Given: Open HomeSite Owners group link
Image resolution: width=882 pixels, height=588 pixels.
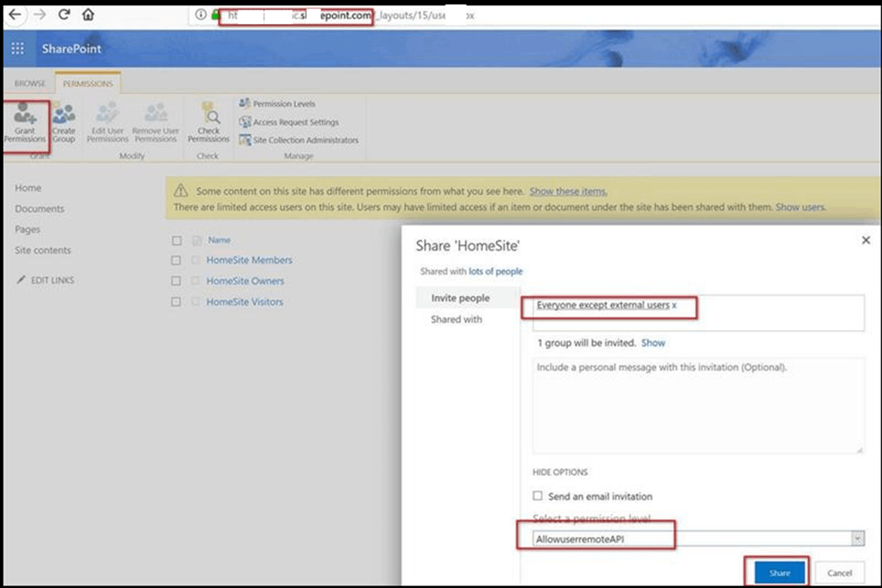Looking at the screenshot, I should (246, 281).
